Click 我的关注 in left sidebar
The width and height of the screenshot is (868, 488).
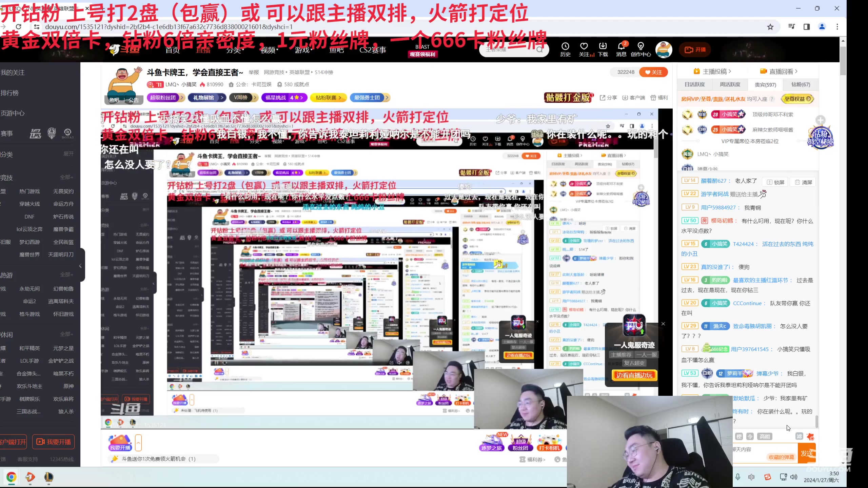click(x=13, y=73)
